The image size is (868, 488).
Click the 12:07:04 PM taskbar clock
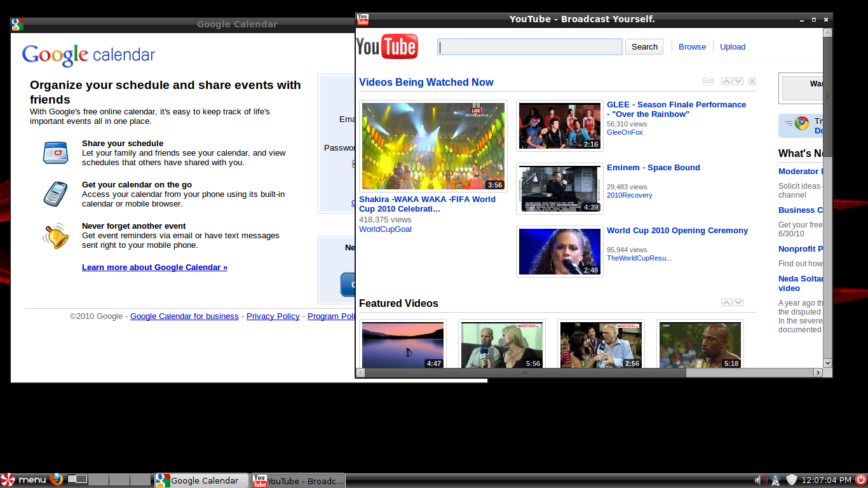point(827,480)
